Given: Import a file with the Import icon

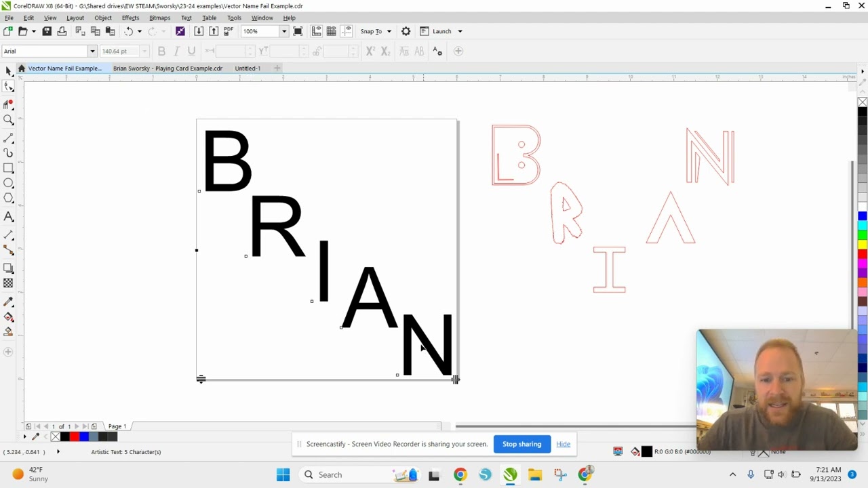Looking at the screenshot, I should pyautogui.click(x=199, y=31).
